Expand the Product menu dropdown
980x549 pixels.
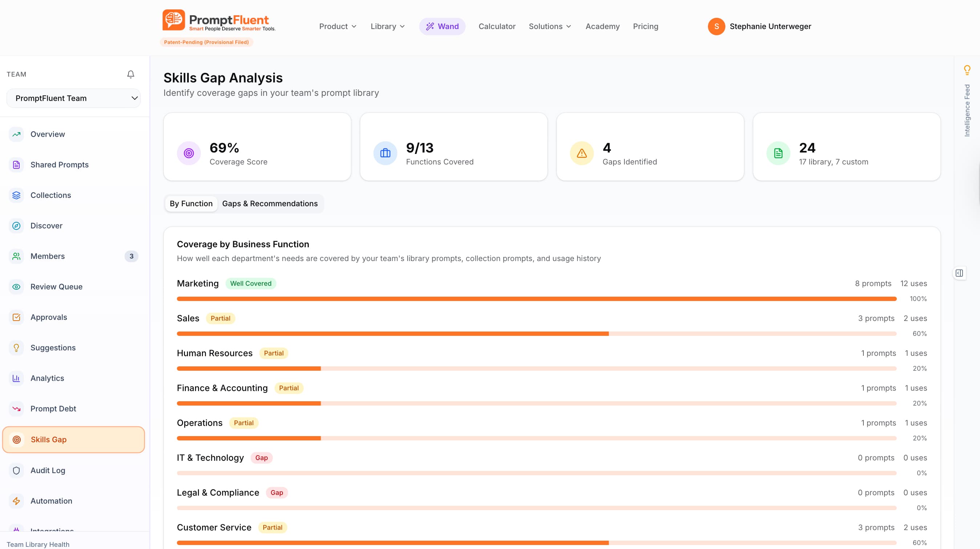337,26
